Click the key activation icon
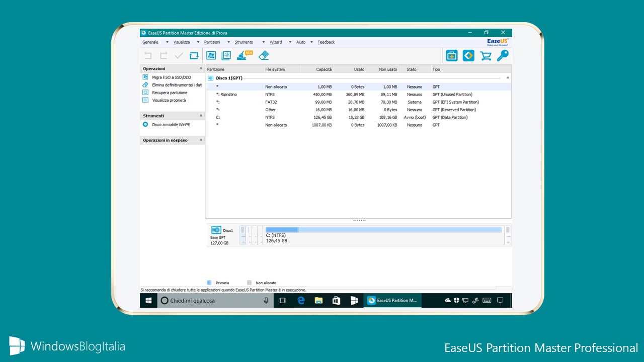The image size is (644, 362). click(x=503, y=55)
